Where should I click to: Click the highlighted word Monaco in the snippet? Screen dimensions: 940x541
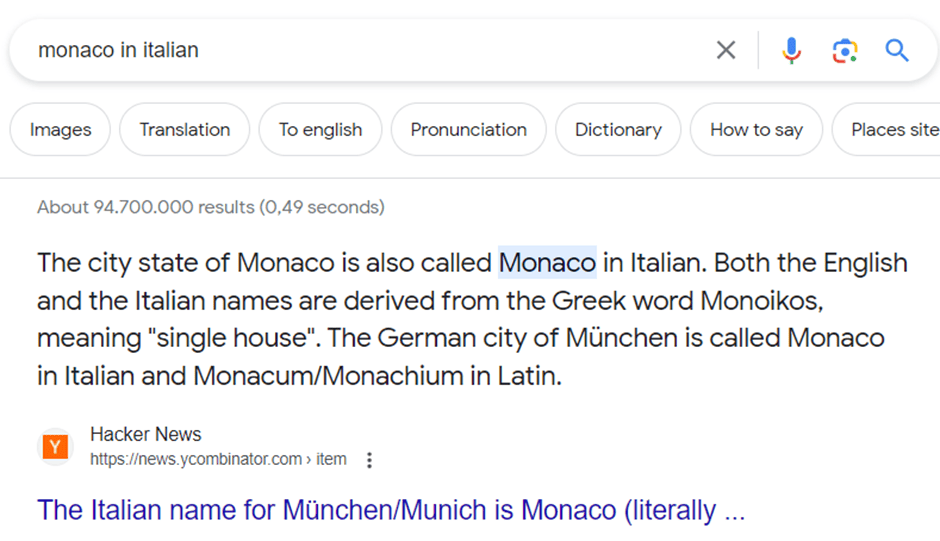point(547,263)
